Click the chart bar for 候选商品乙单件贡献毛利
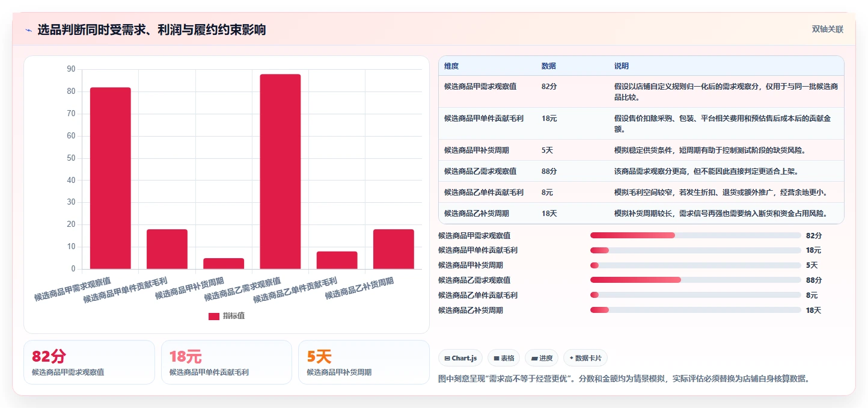 (x=337, y=260)
